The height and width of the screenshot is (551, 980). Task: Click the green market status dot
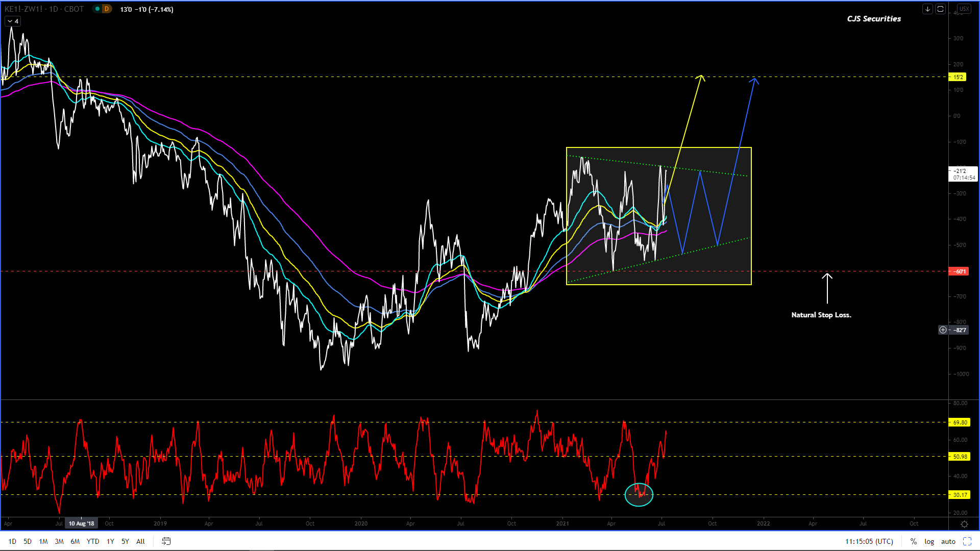click(97, 9)
